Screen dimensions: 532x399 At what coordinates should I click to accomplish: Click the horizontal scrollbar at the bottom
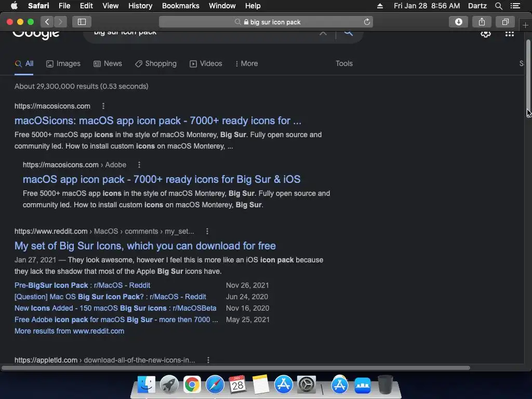pyautogui.click(x=236, y=368)
